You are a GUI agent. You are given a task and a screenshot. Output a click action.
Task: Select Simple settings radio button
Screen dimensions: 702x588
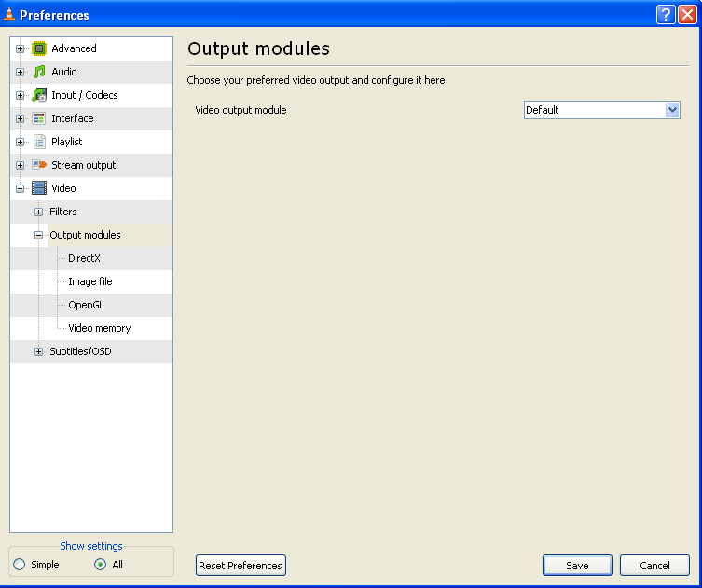click(x=20, y=565)
